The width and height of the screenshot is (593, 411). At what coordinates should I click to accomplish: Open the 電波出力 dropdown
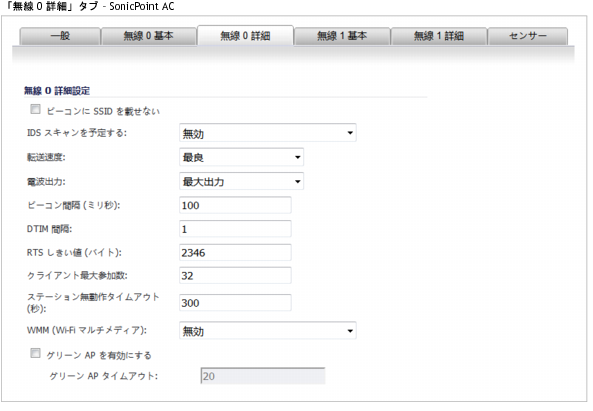(241, 181)
